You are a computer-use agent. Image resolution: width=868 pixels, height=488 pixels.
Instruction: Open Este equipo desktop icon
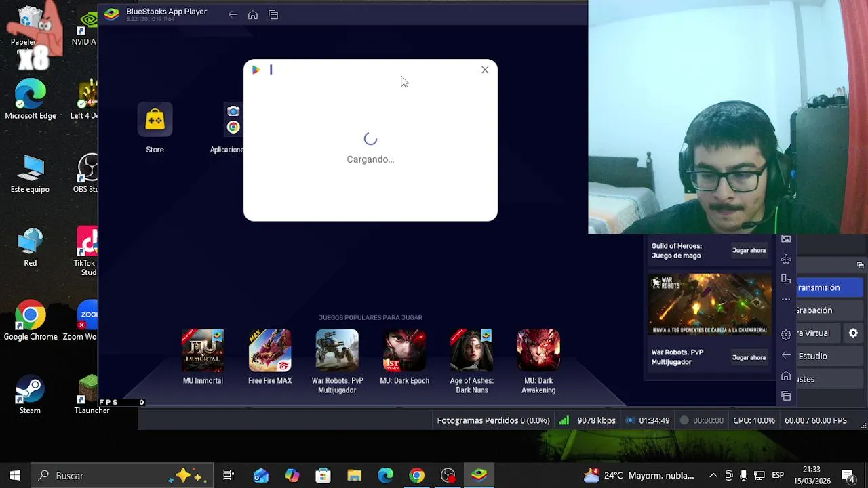31,174
